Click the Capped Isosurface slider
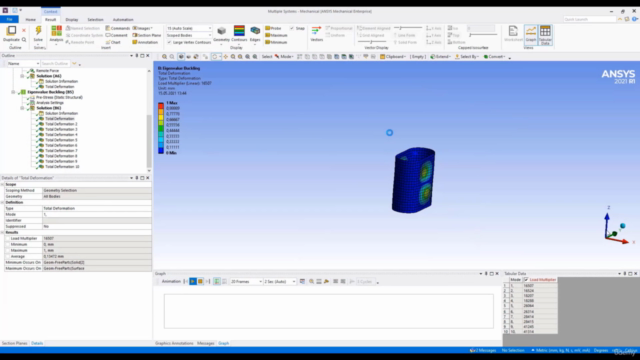 [484, 36]
